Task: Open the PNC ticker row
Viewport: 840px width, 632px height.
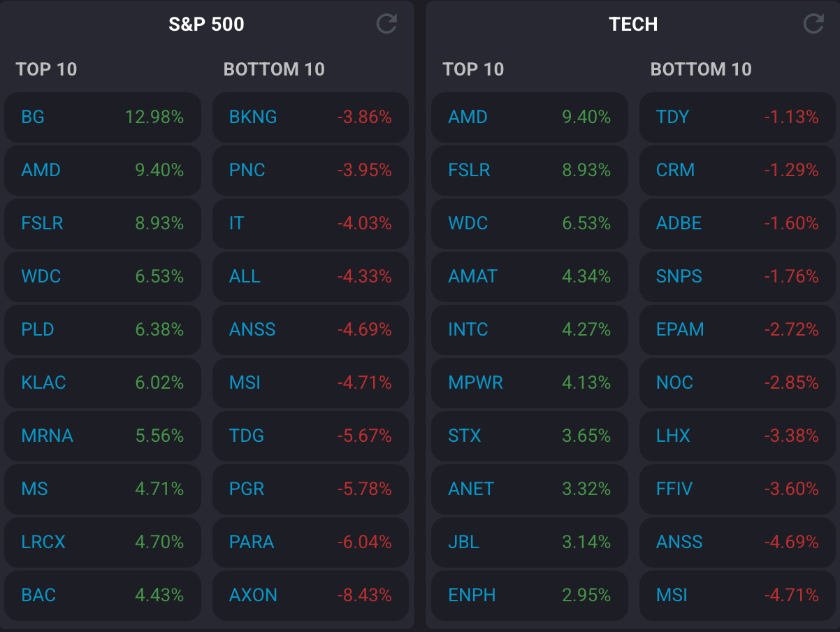Action: pyautogui.click(x=310, y=170)
